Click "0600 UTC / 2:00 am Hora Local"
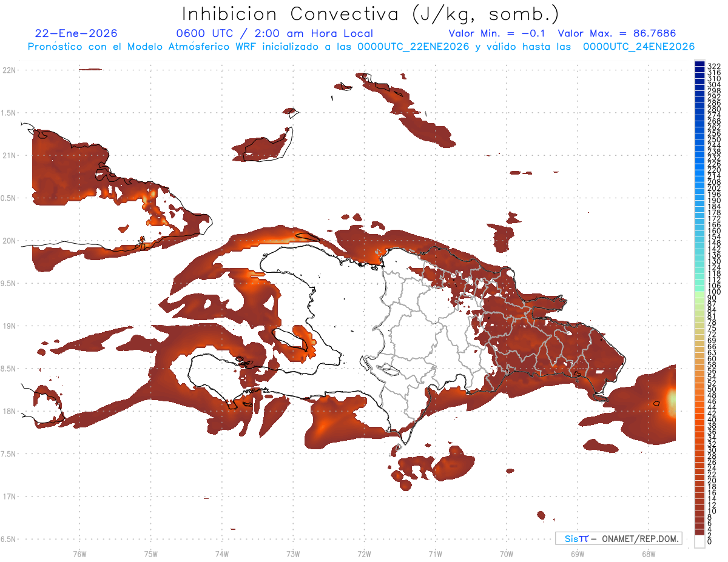728x562 pixels. coord(275,34)
